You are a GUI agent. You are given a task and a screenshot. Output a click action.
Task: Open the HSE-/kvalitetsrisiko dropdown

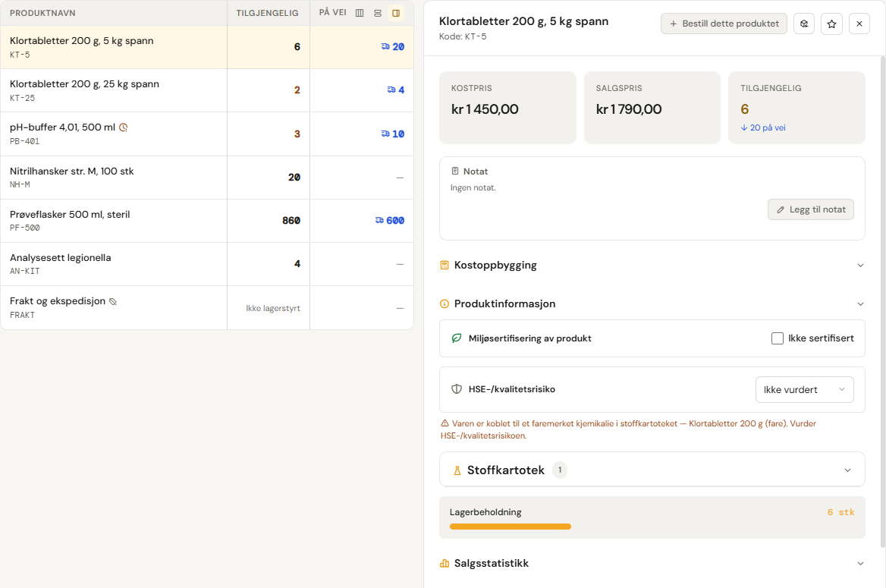click(805, 389)
